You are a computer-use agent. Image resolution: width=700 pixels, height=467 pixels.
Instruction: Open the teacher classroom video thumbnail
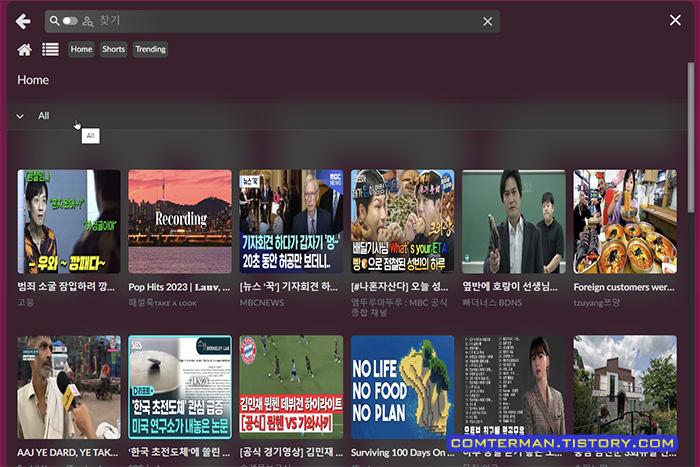[x=513, y=221]
